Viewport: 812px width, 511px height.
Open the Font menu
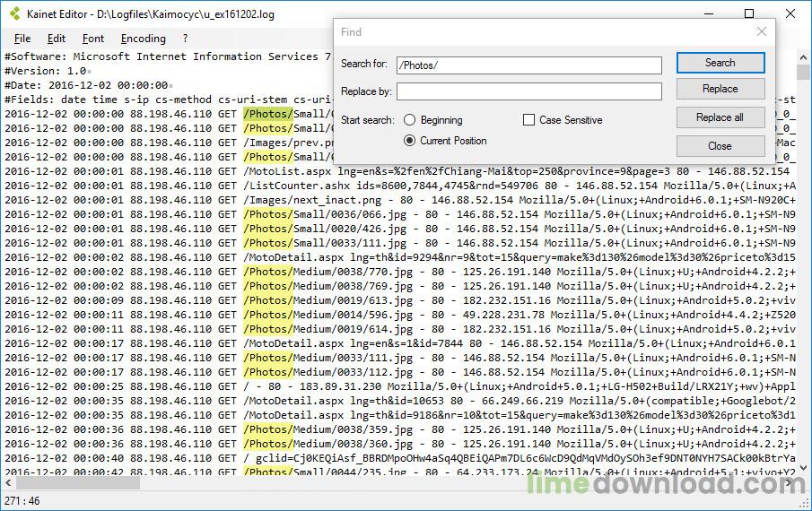click(93, 39)
